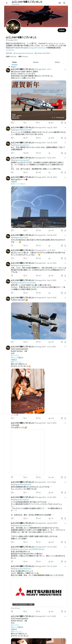The image size is (72, 644).
Task: Expand more options on the Mar 16, 2024 post
Action: click(x=65, y=177)
